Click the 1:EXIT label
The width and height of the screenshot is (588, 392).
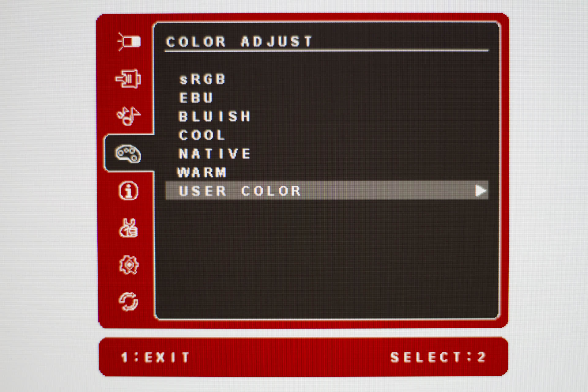coord(155,357)
